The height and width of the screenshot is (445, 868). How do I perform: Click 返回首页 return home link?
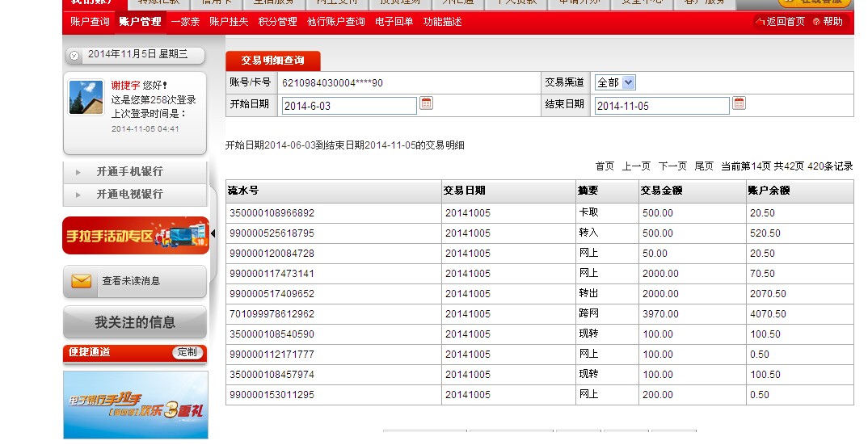(x=781, y=22)
